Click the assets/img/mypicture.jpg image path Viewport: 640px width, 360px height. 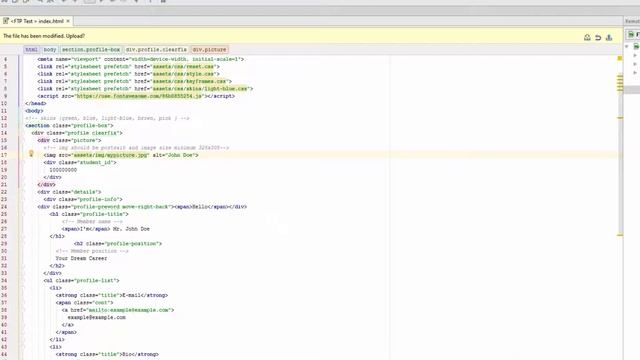pos(110,155)
